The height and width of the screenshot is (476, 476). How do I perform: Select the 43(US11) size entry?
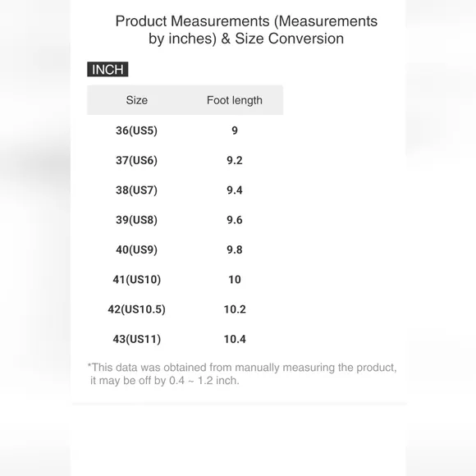(136, 339)
